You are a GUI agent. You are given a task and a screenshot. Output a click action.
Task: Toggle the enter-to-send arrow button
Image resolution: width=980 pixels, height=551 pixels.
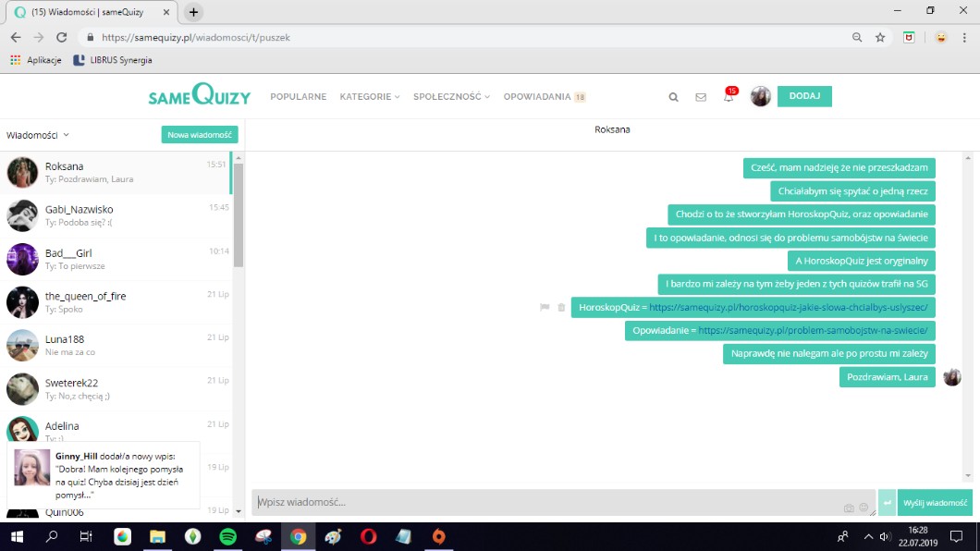click(887, 503)
